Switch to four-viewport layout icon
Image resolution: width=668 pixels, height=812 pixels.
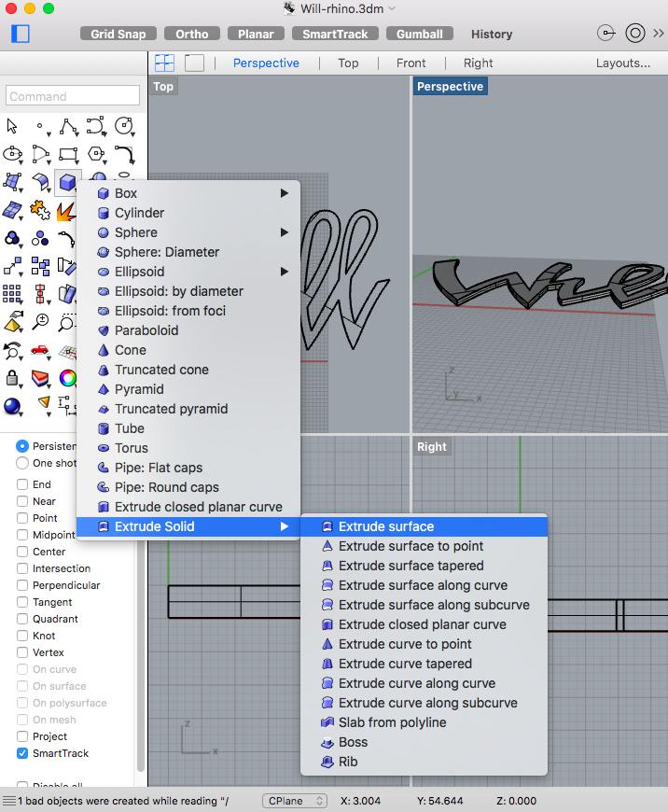point(165,63)
